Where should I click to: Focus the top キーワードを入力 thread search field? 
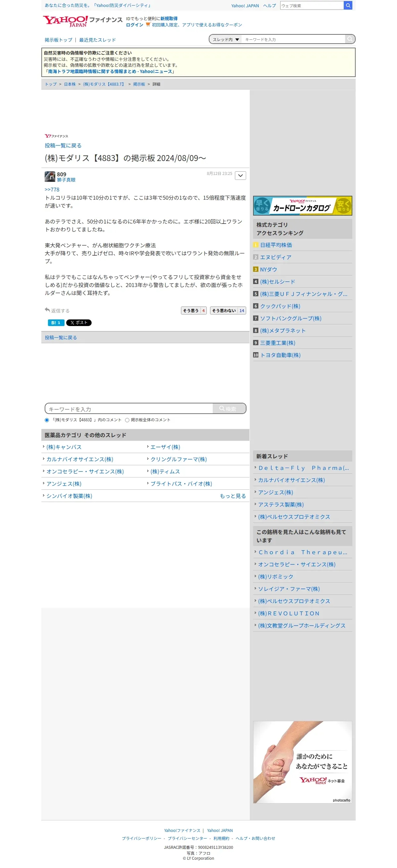(x=293, y=39)
